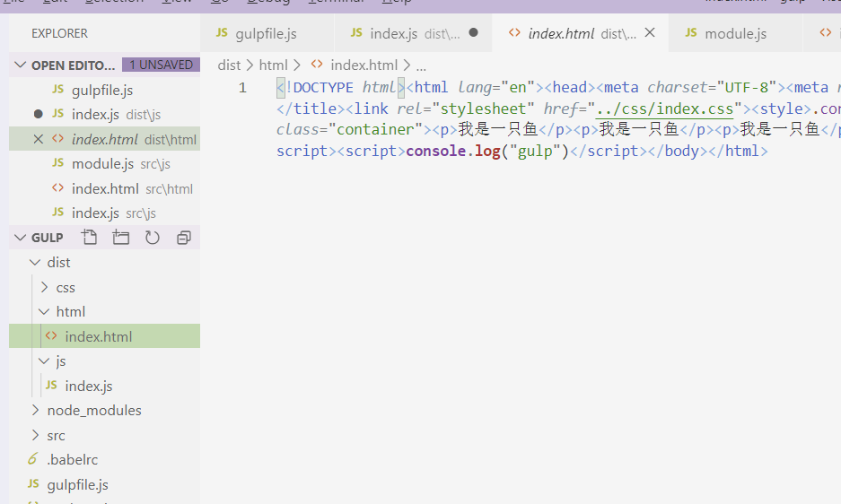Click the DOCTYPE text in the editor
Screen dimensions: 841x504
[323, 87]
